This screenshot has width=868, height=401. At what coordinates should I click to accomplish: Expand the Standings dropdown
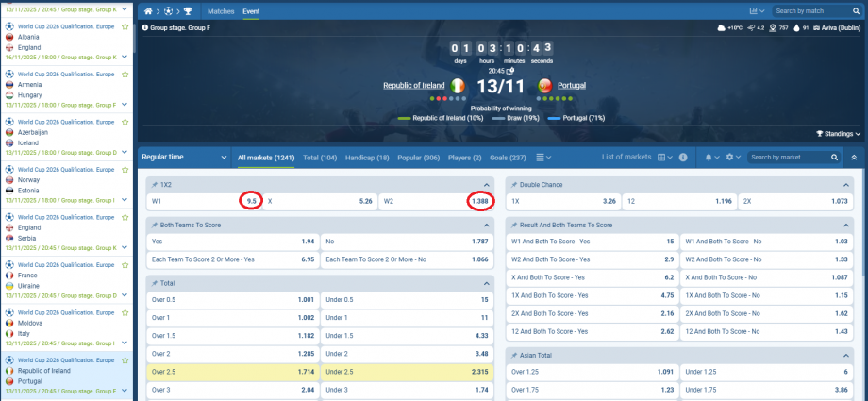point(839,134)
